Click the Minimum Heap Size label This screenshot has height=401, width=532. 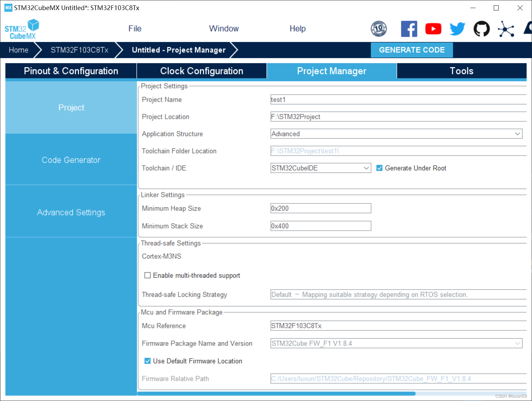(171, 208)
